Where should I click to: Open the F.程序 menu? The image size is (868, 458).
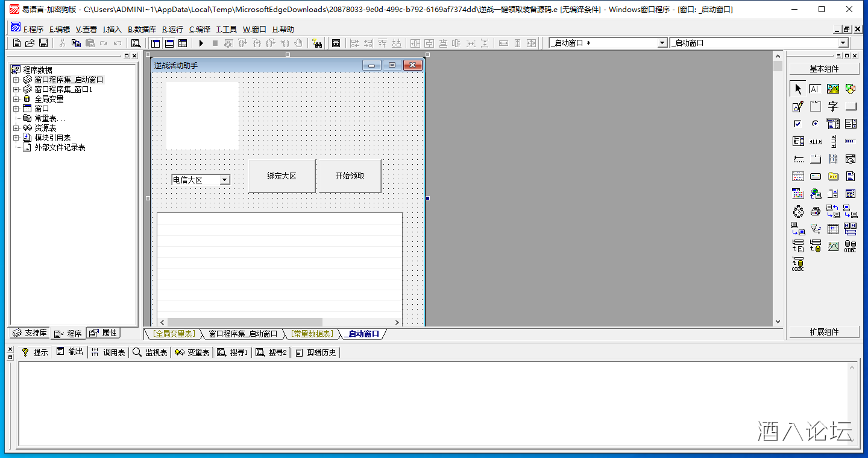[x=33, y=29]
